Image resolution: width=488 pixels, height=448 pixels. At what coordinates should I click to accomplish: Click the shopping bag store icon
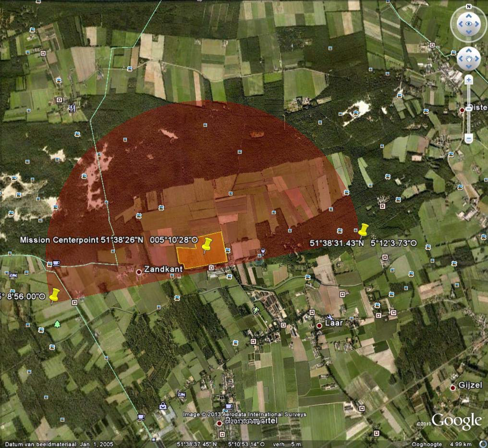(163, 406)
